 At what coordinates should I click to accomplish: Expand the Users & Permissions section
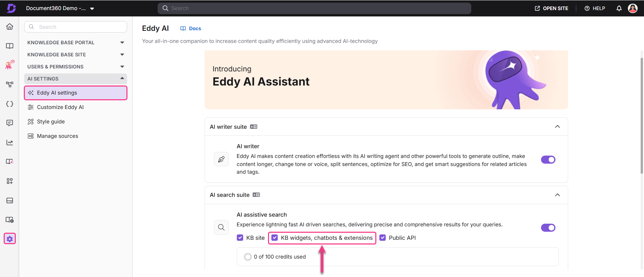[x=75, y=67]
